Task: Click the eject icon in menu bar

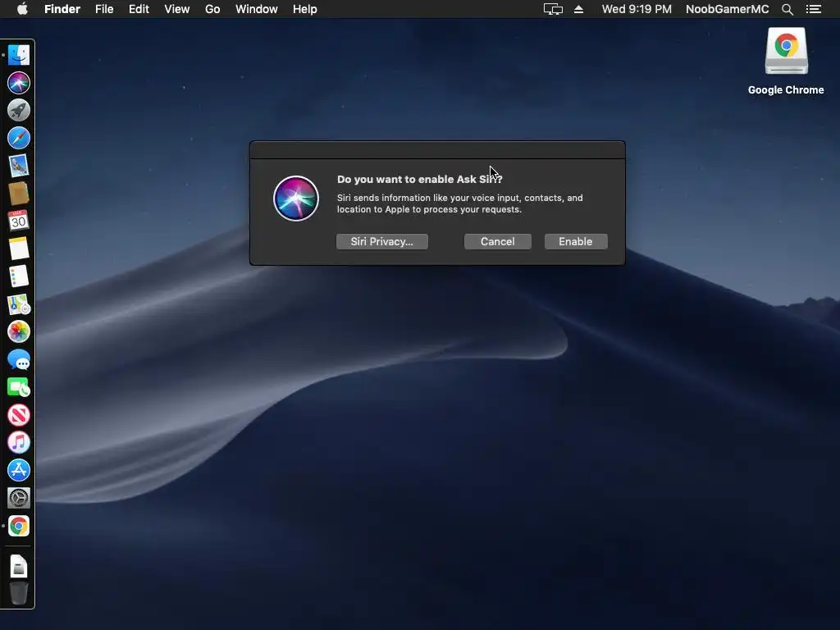Action: [578, 9]
